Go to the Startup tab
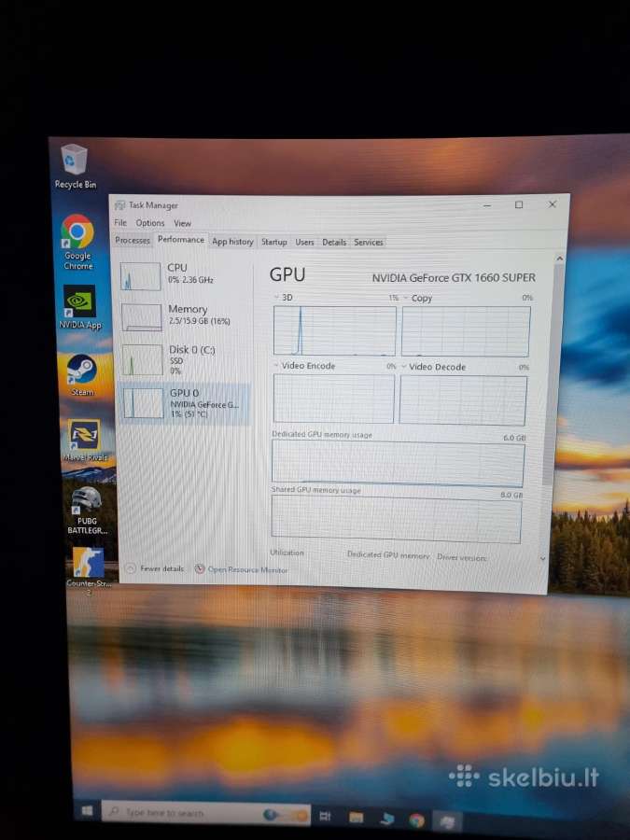 coord(273,242)
